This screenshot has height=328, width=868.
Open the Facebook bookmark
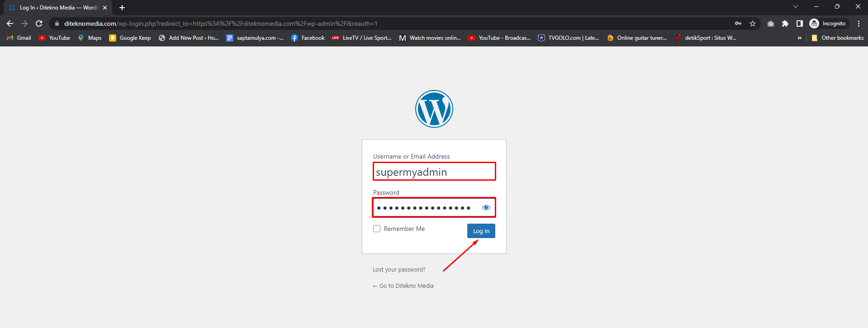[x=308, y=38]
